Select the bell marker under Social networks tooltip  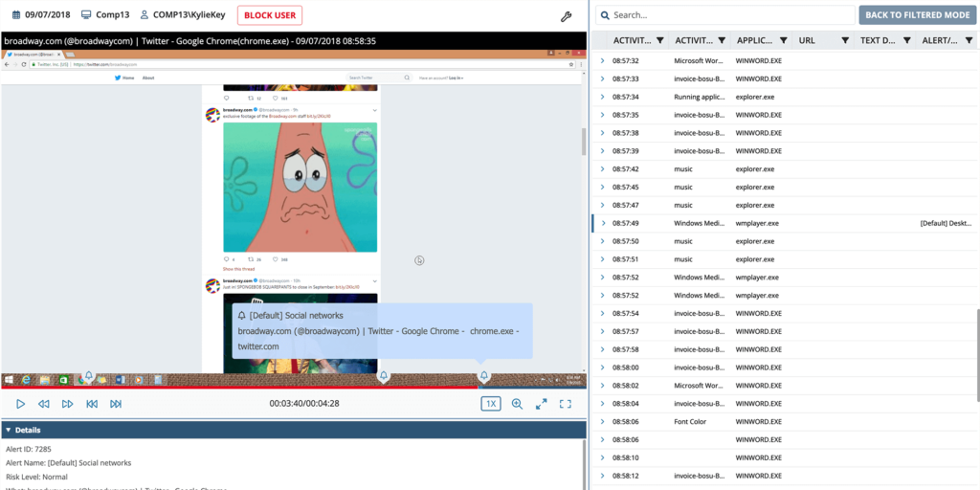[483, 375]
